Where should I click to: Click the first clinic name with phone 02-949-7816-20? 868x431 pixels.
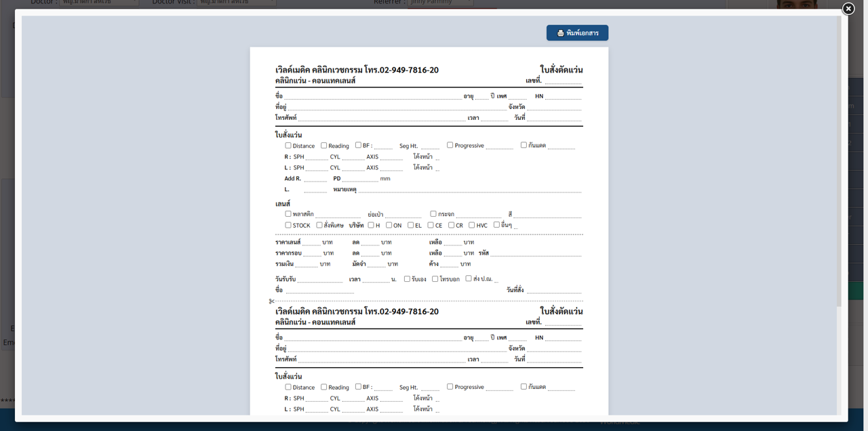click(357, 70)
